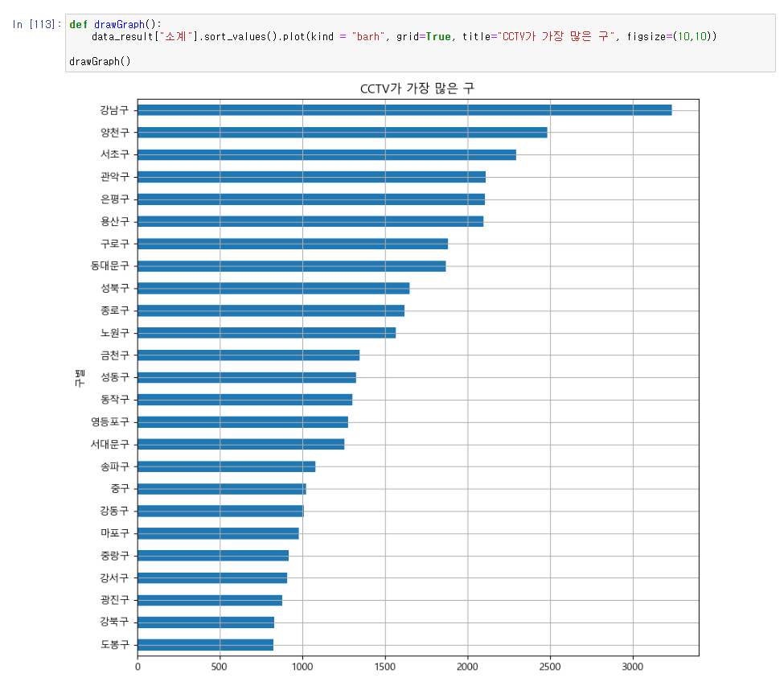Click the x-axis tick label 3000
The width and height of the screenshot is (784, 682).
pyautogui.click(x=633, y=667)
